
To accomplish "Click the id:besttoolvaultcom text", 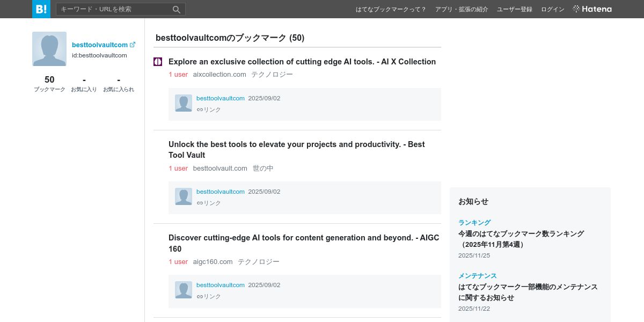I will 99,55.
